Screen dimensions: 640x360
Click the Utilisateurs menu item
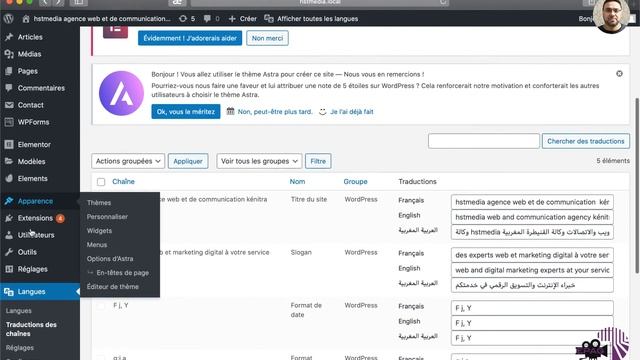pos(36,235)
